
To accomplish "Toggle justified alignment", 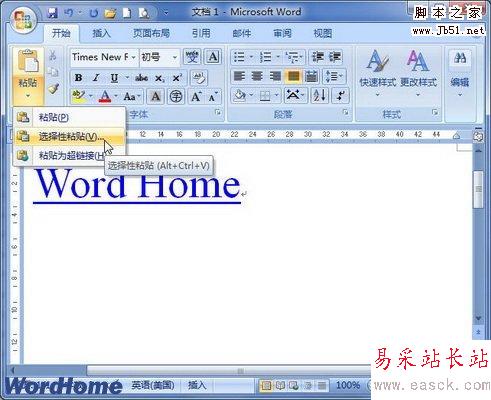I will tap(293, 77).
